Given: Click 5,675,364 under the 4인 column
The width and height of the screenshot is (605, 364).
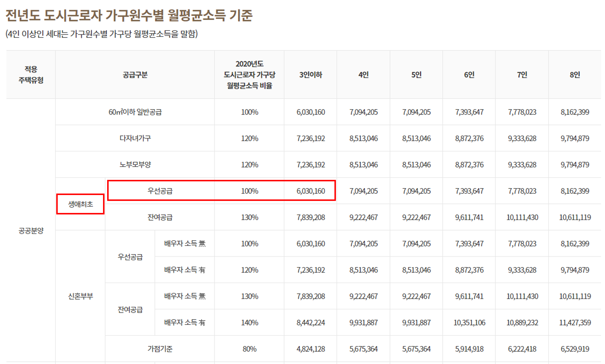Looking at the screenshot, I should [363, 349].
